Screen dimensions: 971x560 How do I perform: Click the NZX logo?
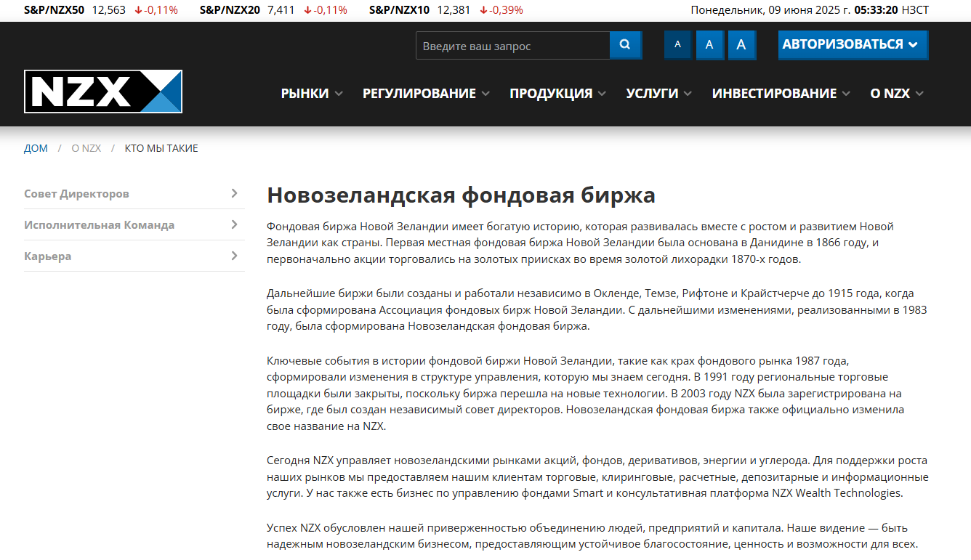point(103,92)
